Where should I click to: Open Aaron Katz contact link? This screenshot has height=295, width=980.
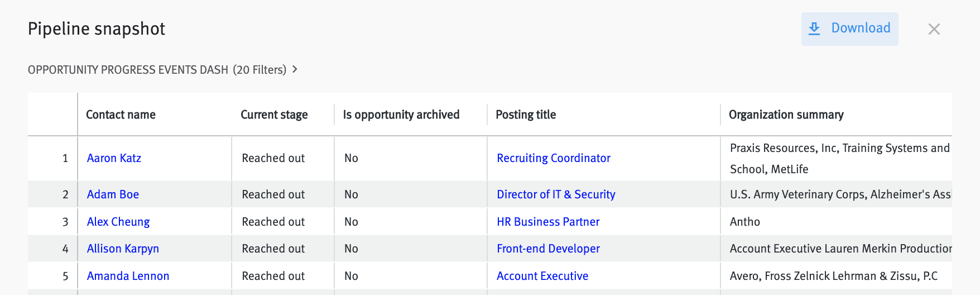114,158
